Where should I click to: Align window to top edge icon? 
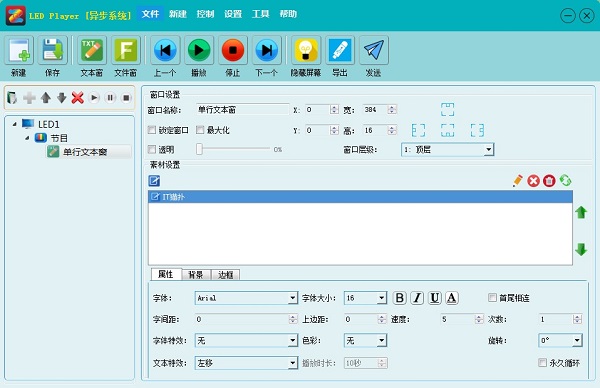pos(447,109)
